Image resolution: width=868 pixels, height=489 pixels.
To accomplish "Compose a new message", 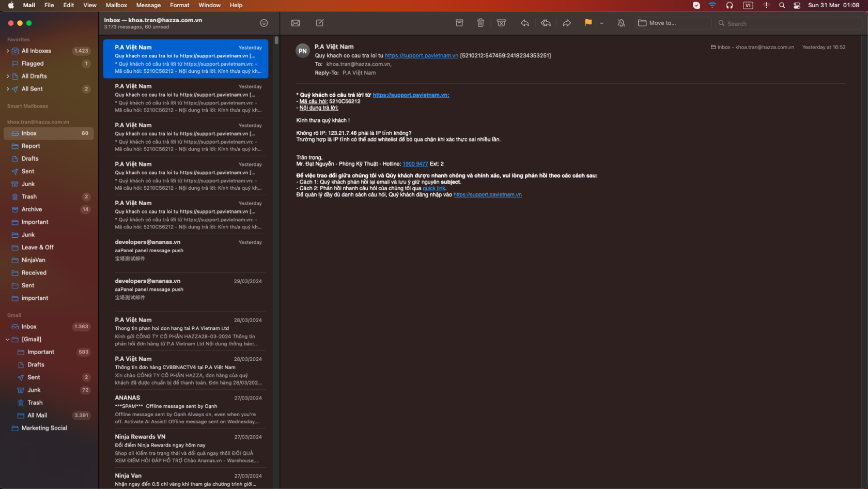I will (319, 23).
